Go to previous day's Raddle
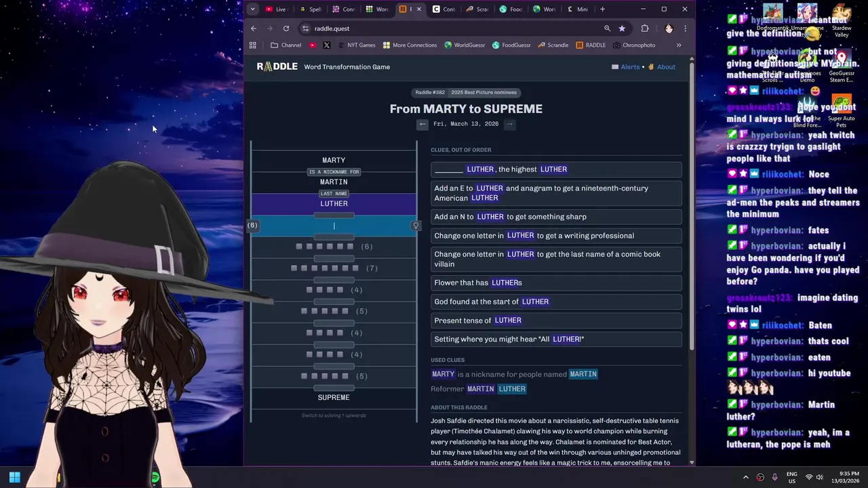The image size is (868, 488). click(x=422, y=124)
